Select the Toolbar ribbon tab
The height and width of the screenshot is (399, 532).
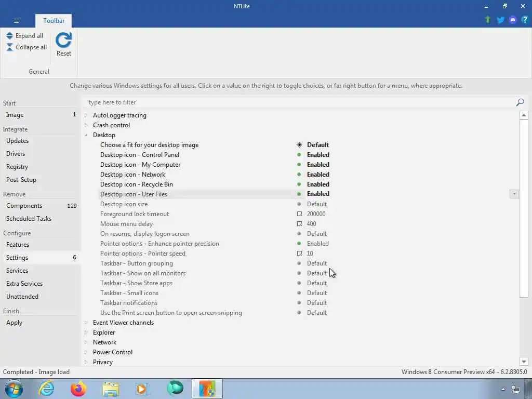click(x=54, y=21)
